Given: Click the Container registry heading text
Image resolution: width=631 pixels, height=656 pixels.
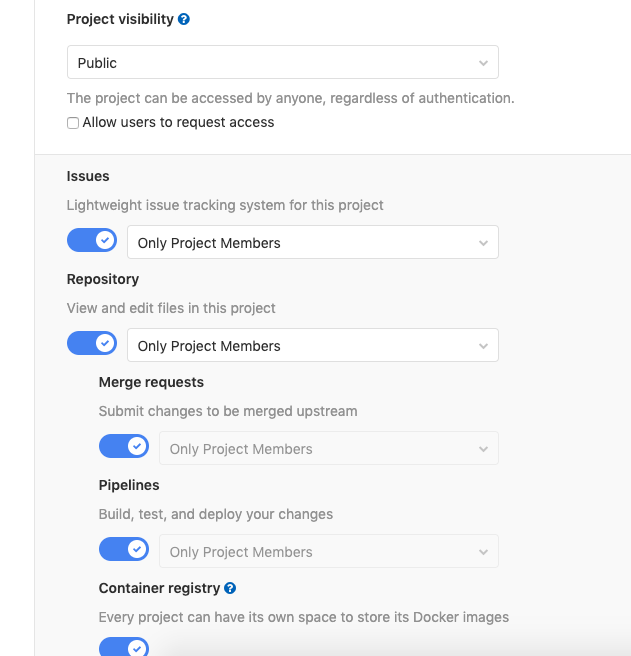Looking at the screenshot, I should coord(159,588).
